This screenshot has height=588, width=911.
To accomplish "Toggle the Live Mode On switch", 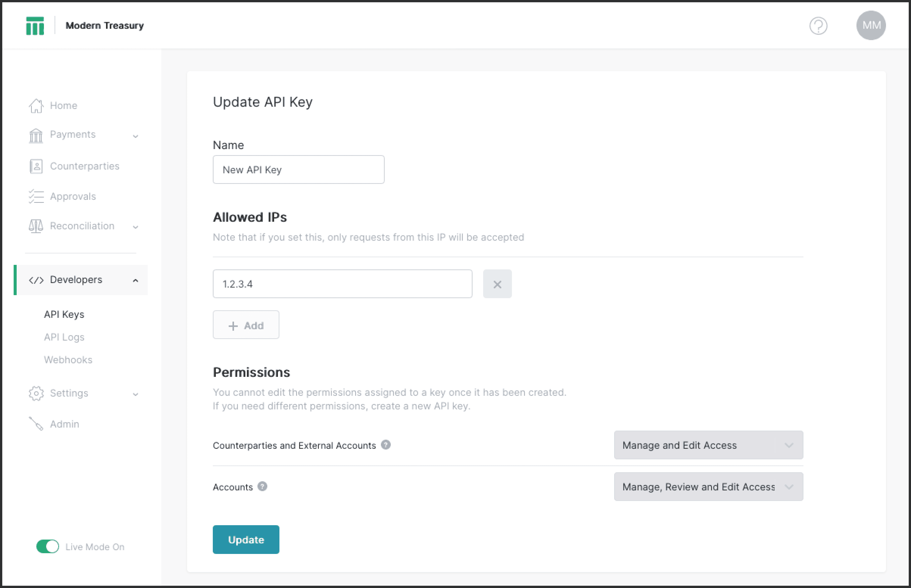I will (x=47, y=546).
